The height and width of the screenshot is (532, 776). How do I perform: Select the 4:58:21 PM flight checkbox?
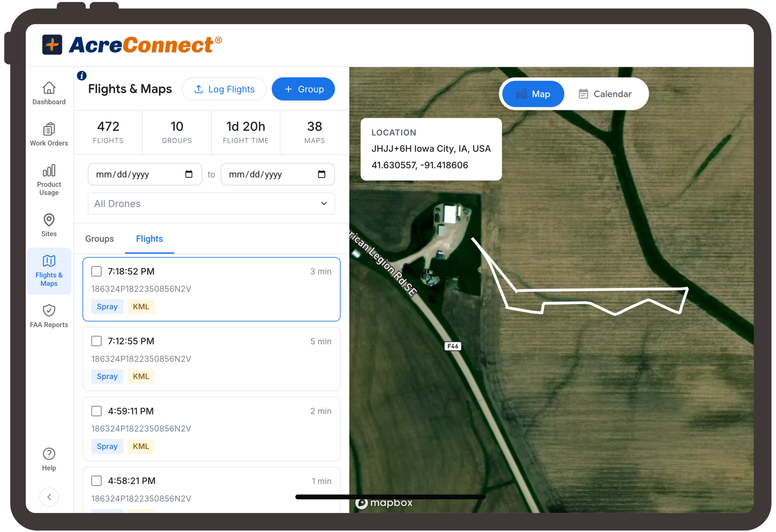click(97, 481)
